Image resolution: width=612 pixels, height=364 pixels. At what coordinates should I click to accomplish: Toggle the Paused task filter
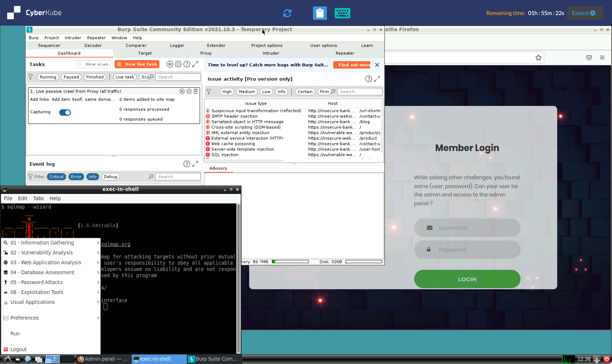[71, 77]
